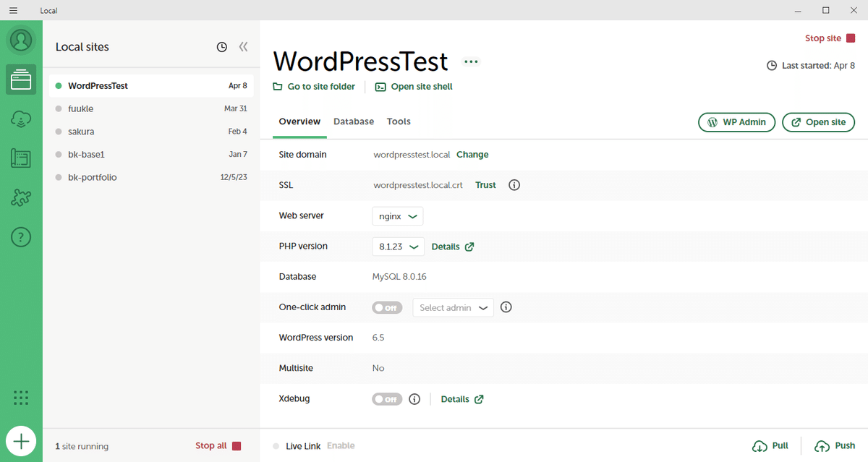Viewport: 868px width, 462px height.
Task: Click the Multisite No value
Action: coord(378,368)
